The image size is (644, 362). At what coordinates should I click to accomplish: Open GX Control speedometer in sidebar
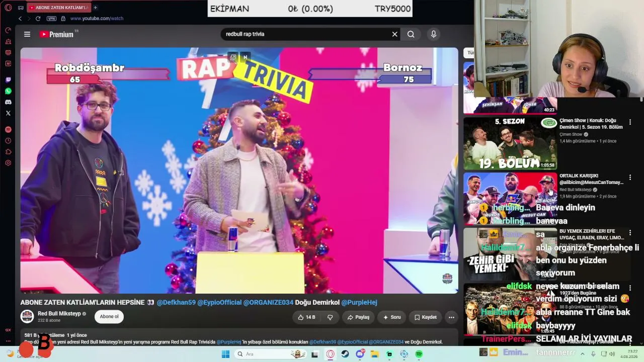click(8, 30)
